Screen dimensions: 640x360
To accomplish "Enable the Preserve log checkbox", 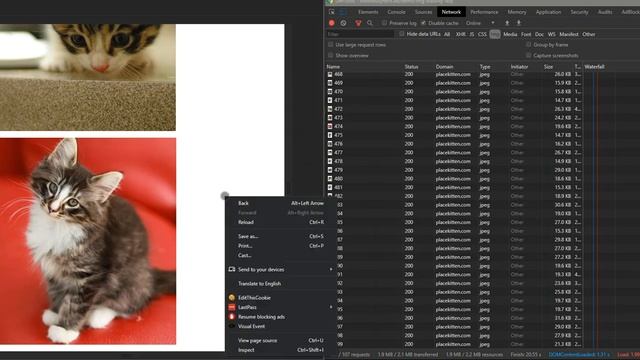I will (384, 23).
